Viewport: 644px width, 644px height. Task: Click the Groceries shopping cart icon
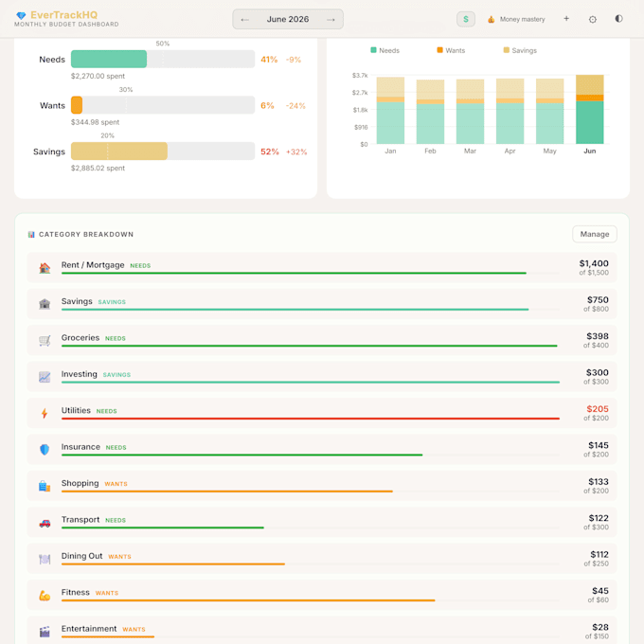pyautogui.click(x=45, y=341)
